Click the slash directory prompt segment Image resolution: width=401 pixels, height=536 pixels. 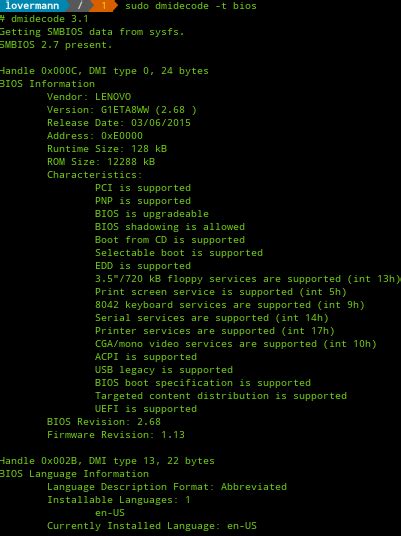[x=80, y=5]
